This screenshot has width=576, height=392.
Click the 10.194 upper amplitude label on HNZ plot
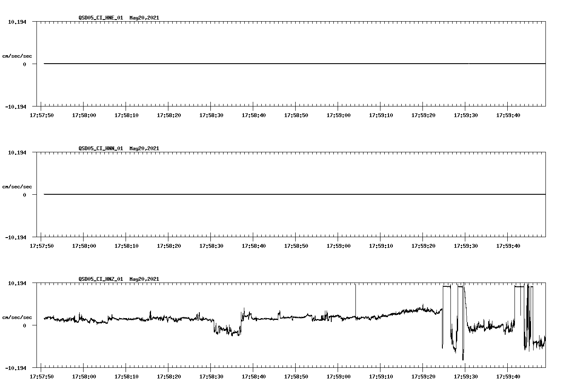click(x=17, y=284)
